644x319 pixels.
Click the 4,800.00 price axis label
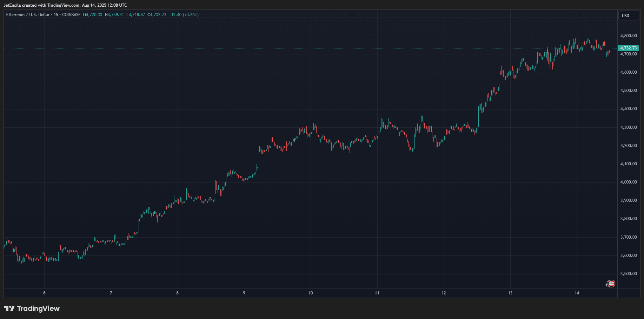(x=629, y=36)
